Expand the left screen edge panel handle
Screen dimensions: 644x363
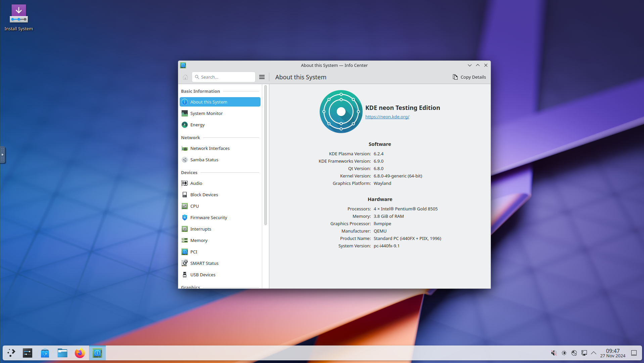3,155
